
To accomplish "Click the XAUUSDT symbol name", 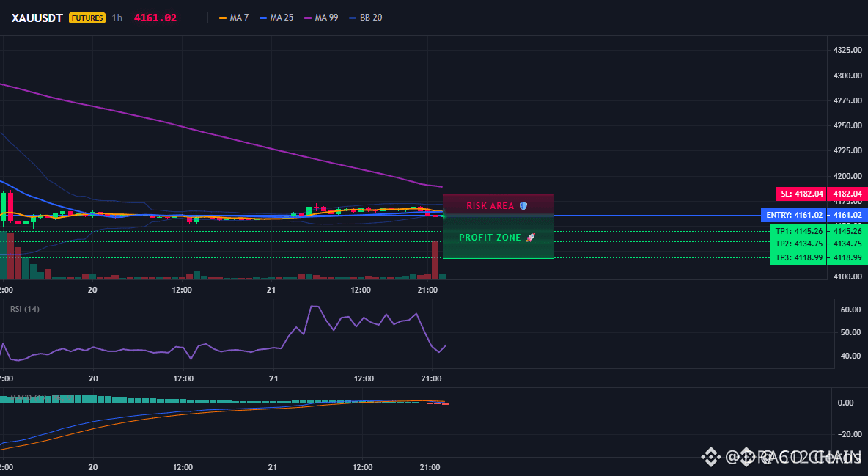I will coord(37,18).
